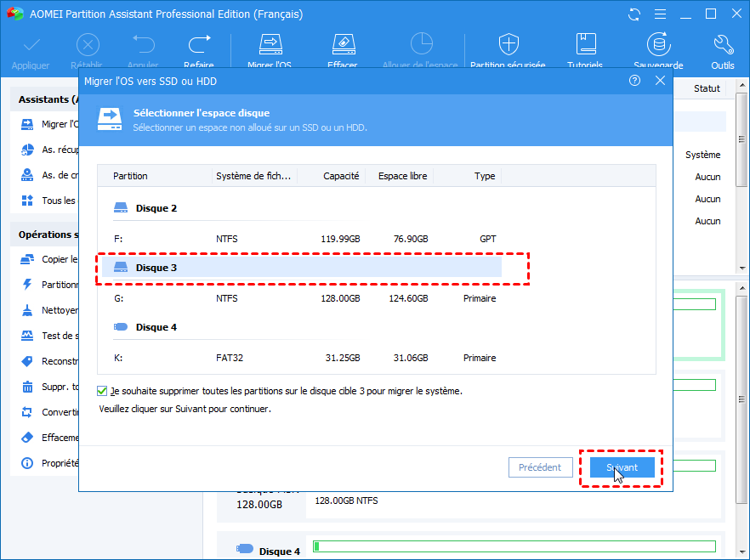Screen dimensions: 750x560
Task: Click the refresh icon in title bar
Action: click(634, 14)
